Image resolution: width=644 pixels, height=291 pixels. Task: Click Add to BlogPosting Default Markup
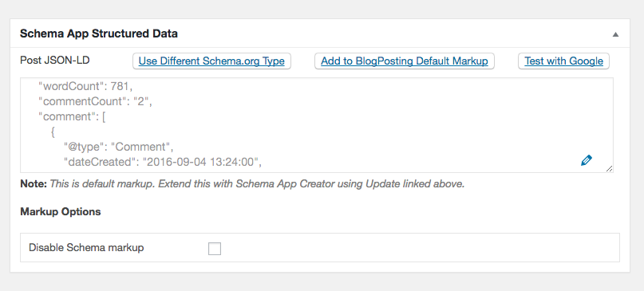[x=404, y=61]
